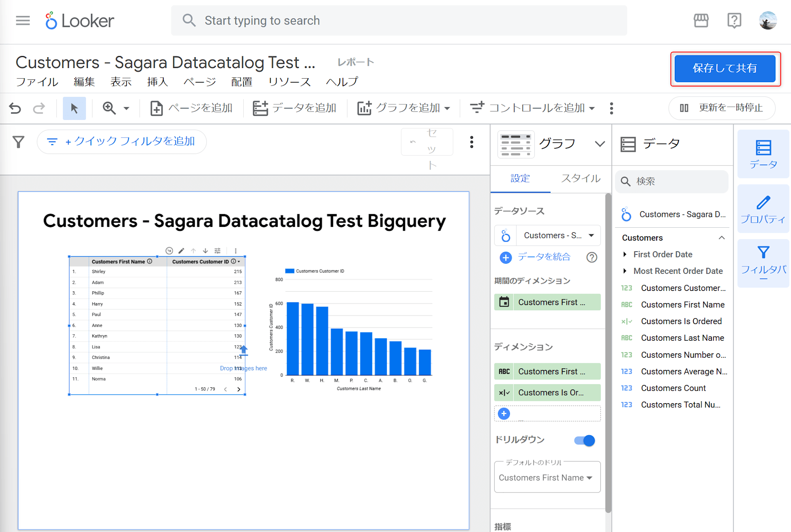Click the edit pencil above table
This screenshot has height=532, width=791.
(x=181, y=251)
